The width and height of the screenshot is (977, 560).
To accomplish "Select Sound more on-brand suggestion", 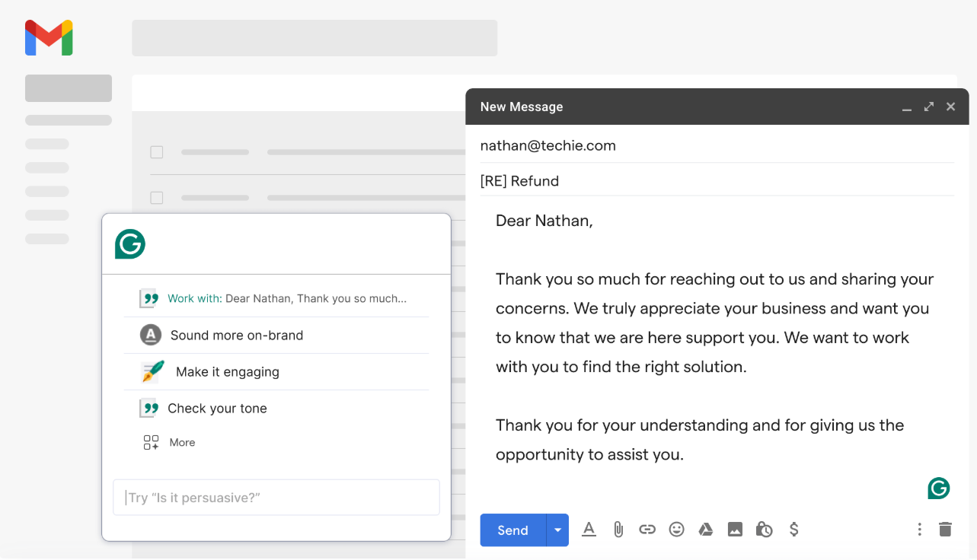I will 276,336.
